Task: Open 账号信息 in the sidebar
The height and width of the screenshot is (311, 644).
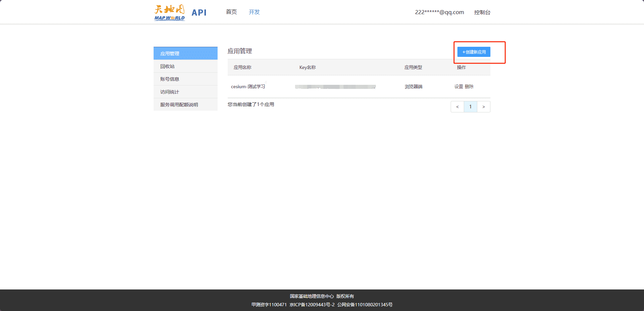Action: [x=186, y=79]
